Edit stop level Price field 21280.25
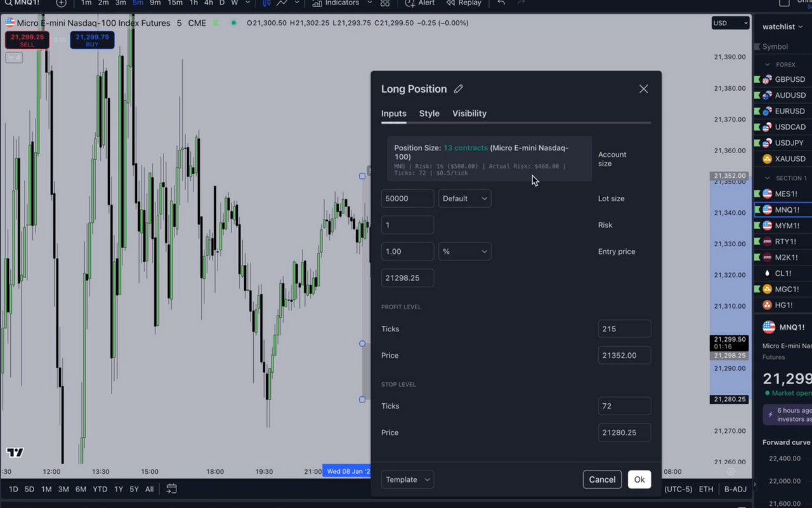Viewport: 812px width, 508px height. click(x=624, y=432)
